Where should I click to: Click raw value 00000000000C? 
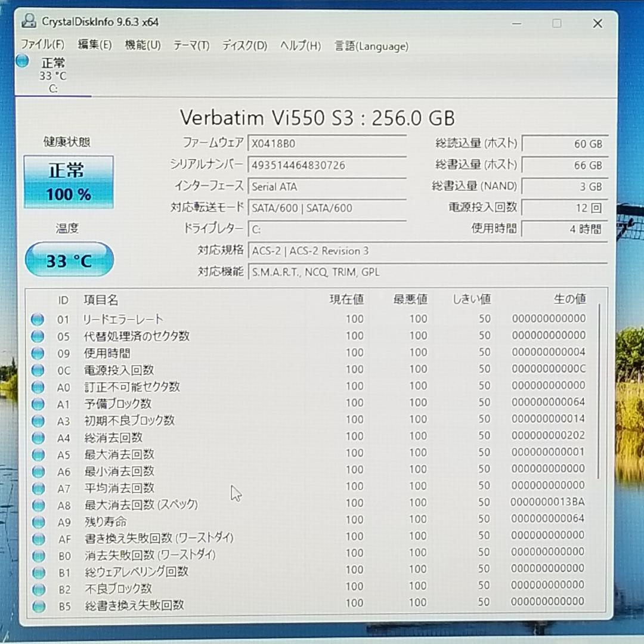pos(549,369)
